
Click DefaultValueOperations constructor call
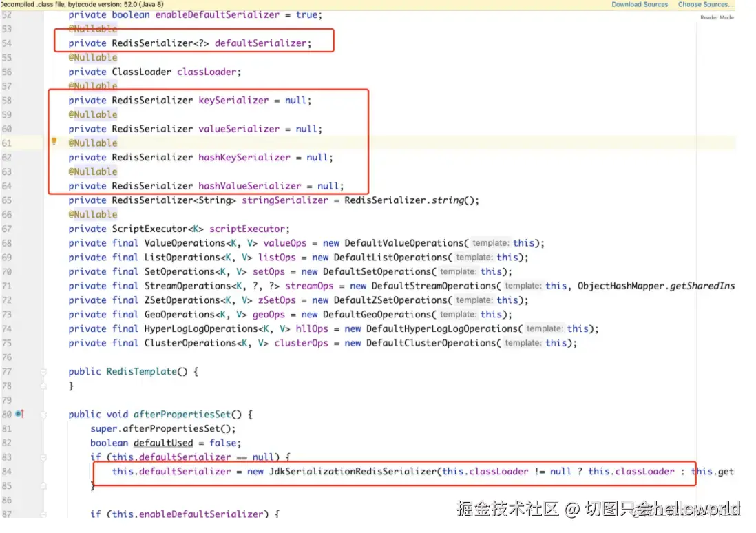coord(403,243)
